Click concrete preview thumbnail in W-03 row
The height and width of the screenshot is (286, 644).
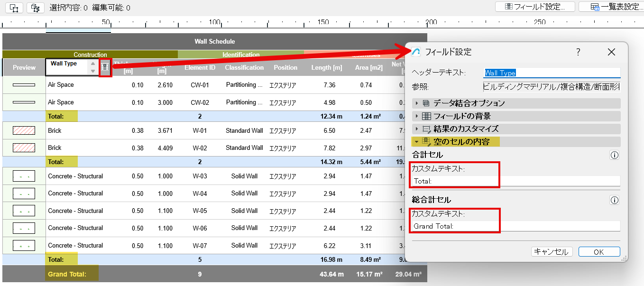click(24, 176)
